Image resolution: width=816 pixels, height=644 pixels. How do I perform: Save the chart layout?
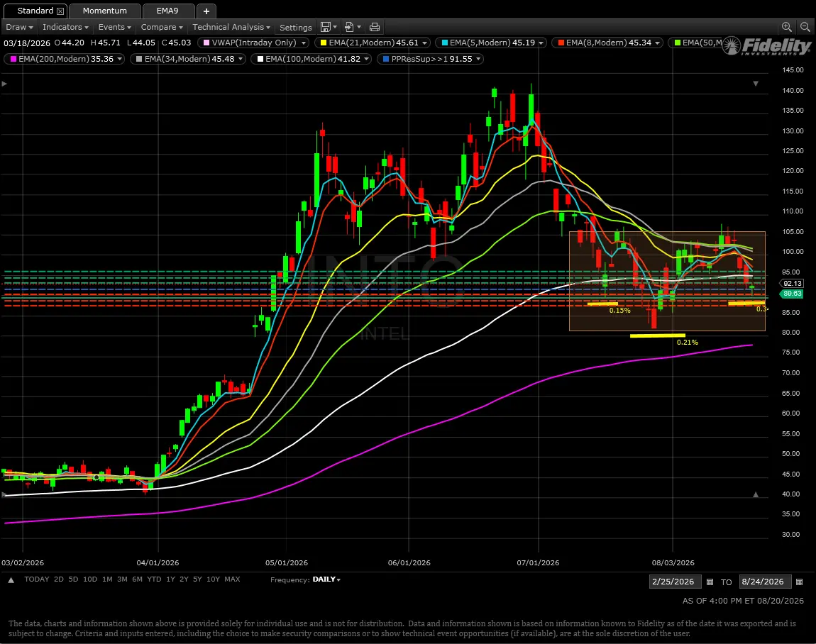(x=326, y=27)
